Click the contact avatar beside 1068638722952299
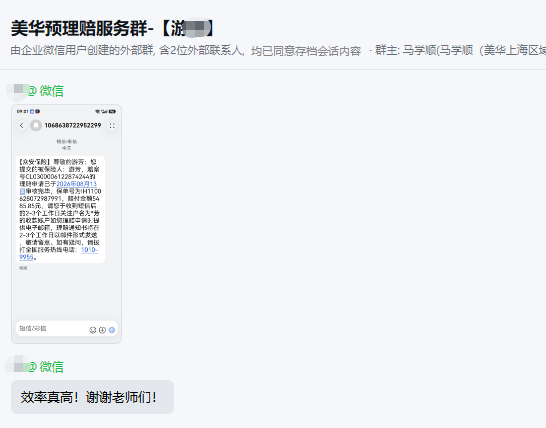Image resolution: width=546 pixels, height=428 pixels. 36,125
